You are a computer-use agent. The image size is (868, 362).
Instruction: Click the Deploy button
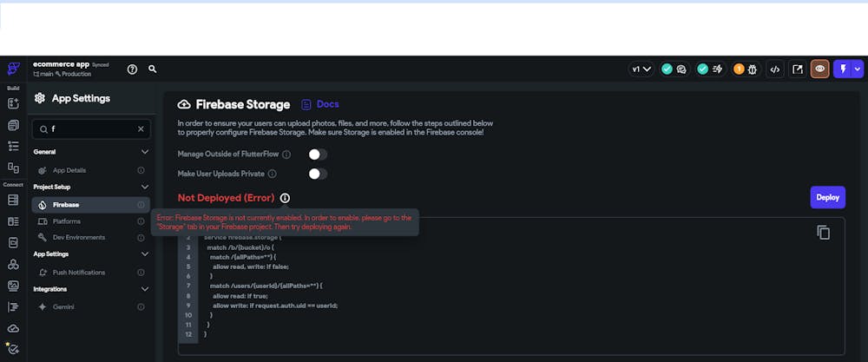coord(827,197)
